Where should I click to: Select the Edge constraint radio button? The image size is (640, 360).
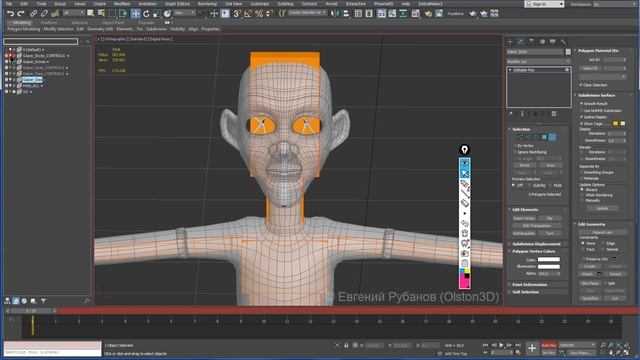tap(603, 243)
